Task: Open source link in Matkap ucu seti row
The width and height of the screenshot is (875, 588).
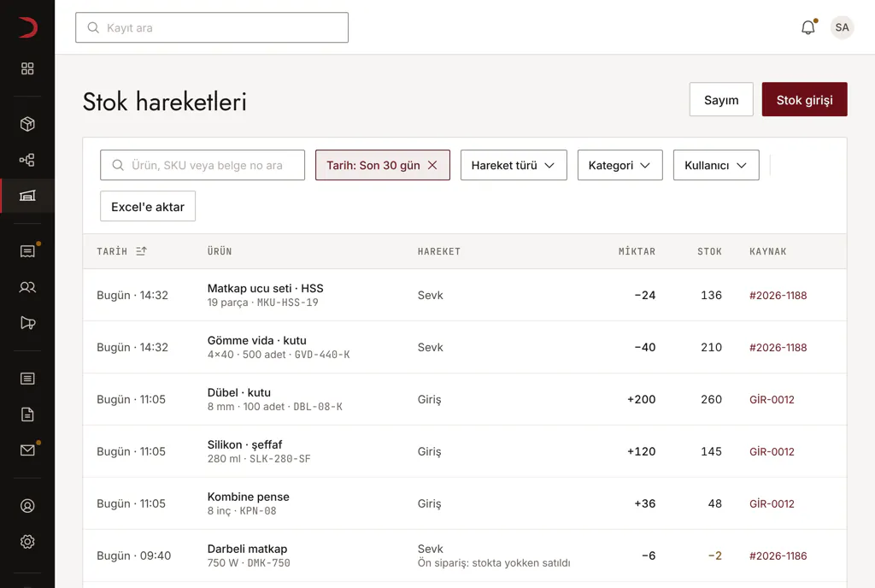Action: (778, 295)
